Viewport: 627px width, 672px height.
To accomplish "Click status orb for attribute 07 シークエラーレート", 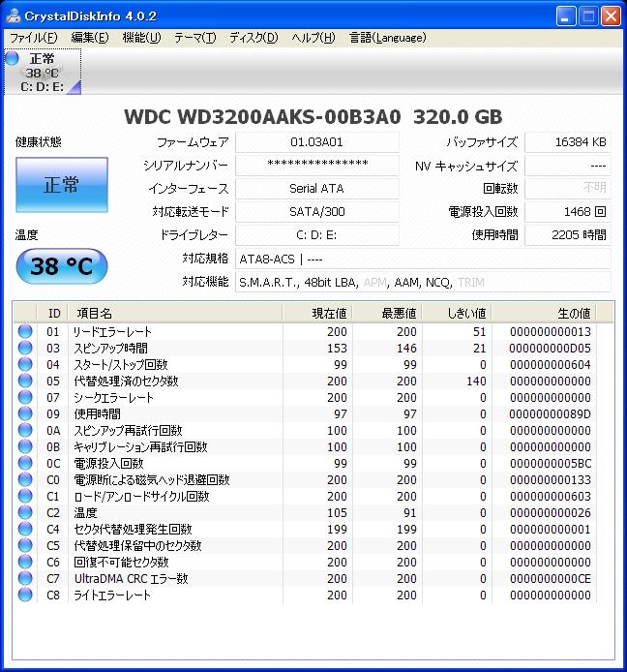I will click(x=25, y=397).
